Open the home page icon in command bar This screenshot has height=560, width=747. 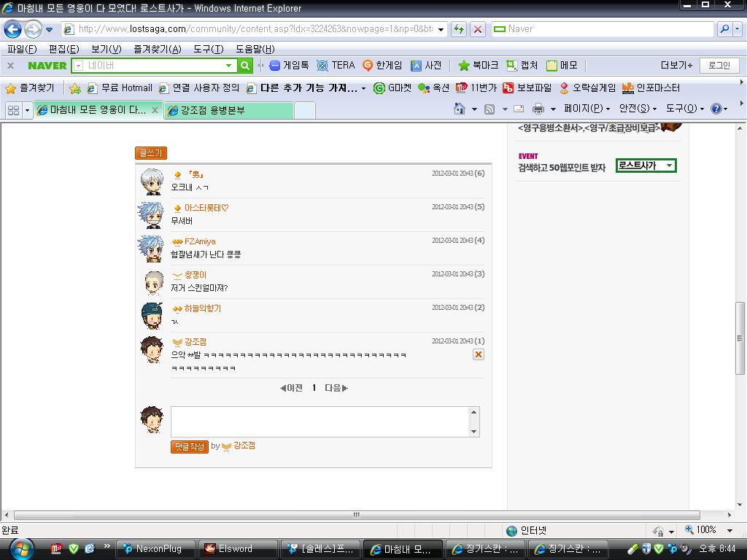point(460,109)
